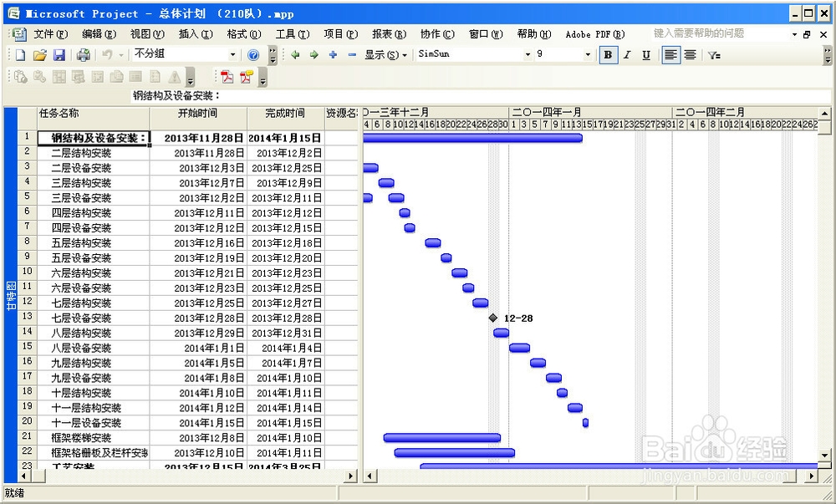The height and width of the screenshot is (504, 836).
Task: Save the project with the floppy disk icon
Action: point(59,55)
